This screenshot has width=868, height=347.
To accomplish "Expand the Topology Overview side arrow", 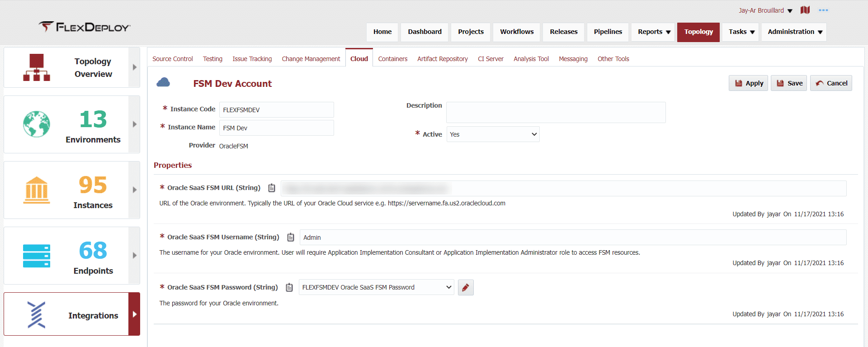I will [134, 67].
